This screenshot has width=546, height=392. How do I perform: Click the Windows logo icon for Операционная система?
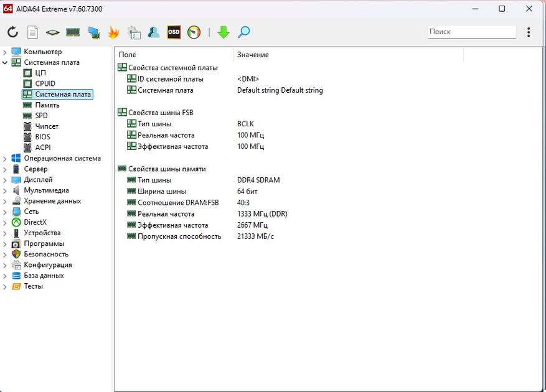[16, 158]
